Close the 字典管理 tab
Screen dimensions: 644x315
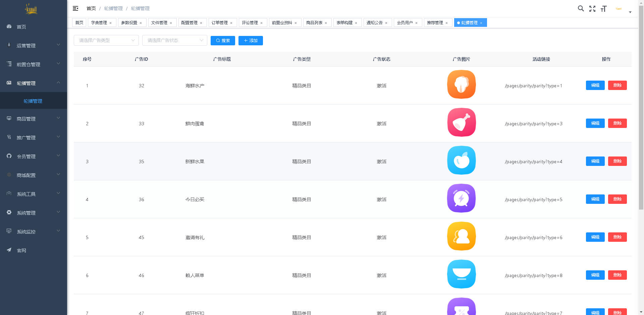coord(110,22)
